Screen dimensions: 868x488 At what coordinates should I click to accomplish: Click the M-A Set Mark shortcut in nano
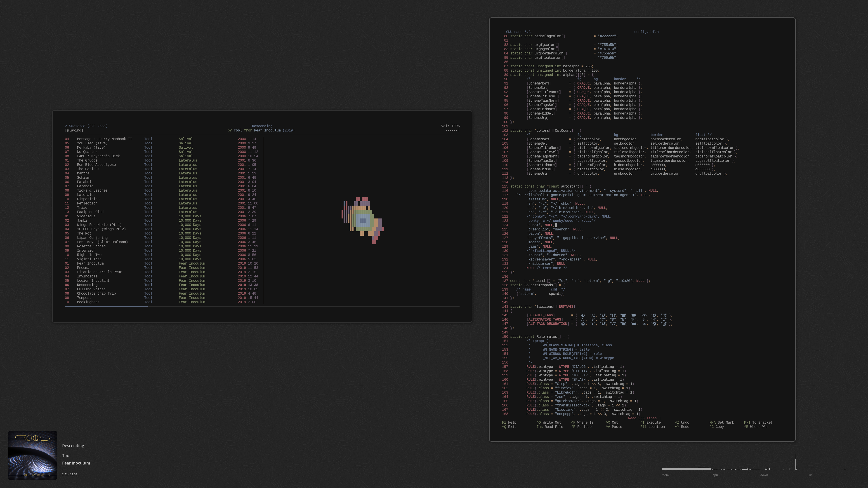tap(722, 422)
